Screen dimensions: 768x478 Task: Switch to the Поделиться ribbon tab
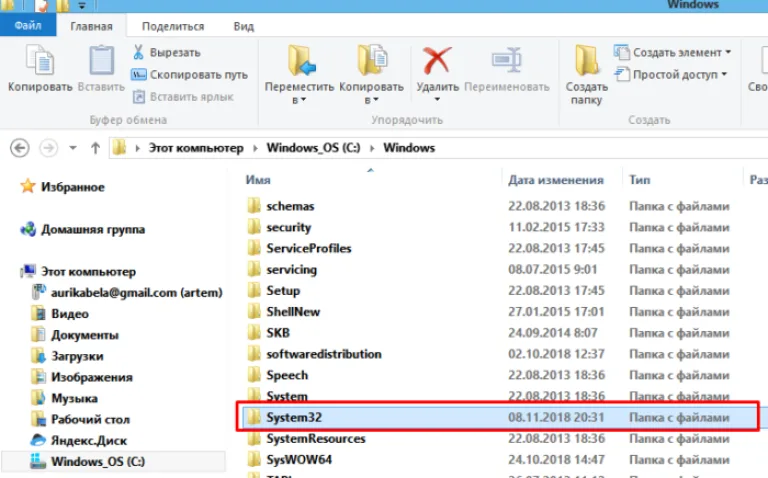coord(173,26)
